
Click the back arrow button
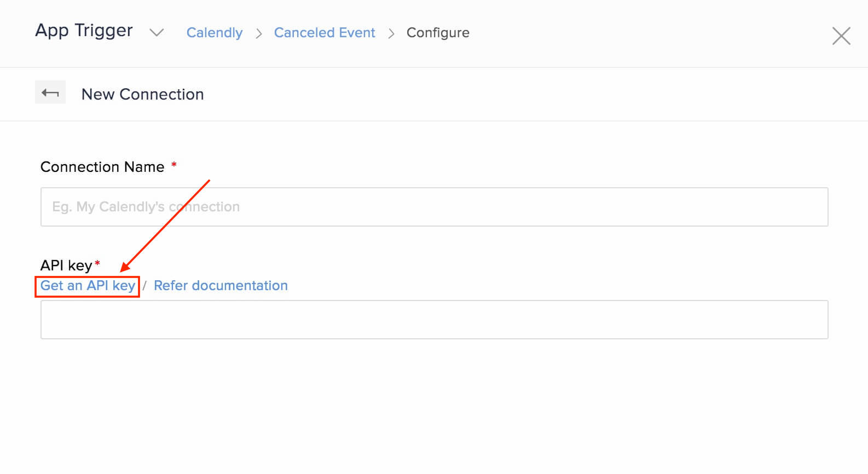click(50, 93)
